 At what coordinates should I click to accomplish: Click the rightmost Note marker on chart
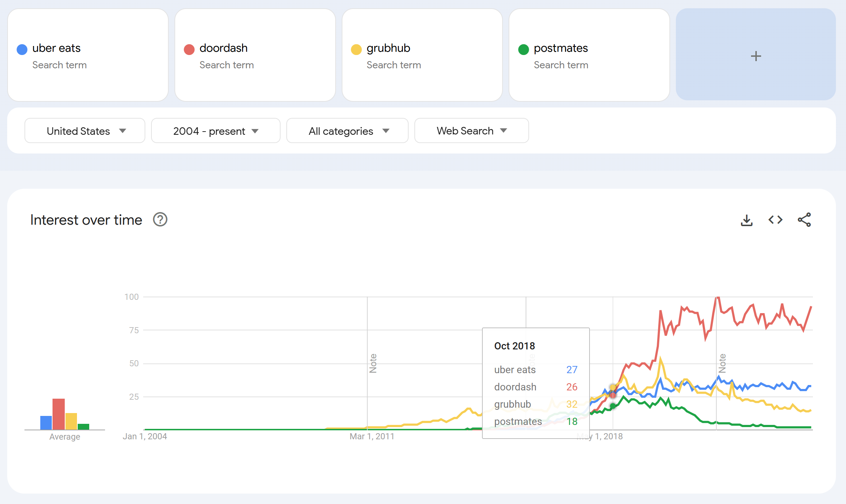[722, 363]
